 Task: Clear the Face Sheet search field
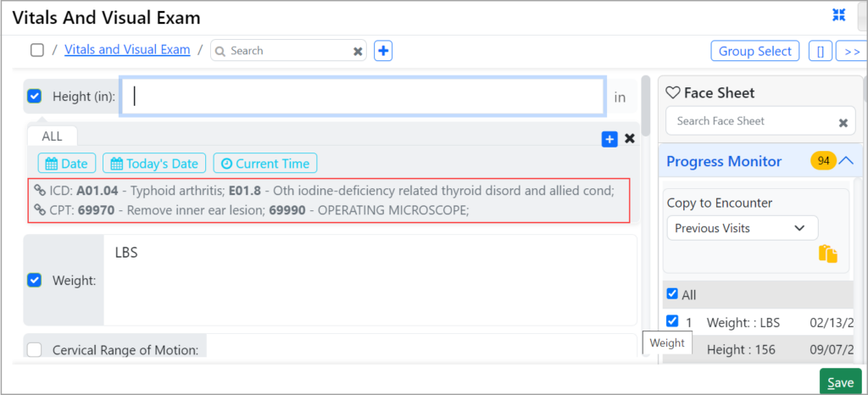(x=843, y=122)
